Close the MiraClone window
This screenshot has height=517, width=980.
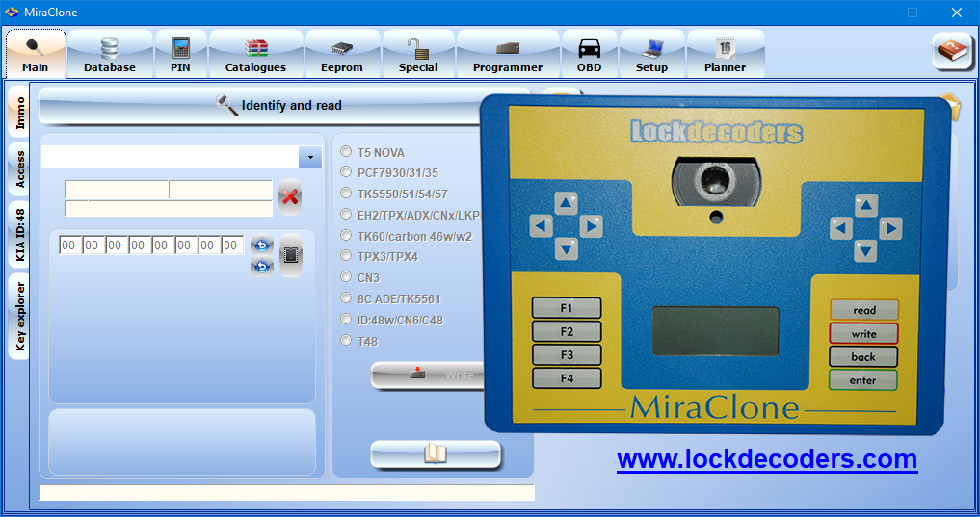956,13
